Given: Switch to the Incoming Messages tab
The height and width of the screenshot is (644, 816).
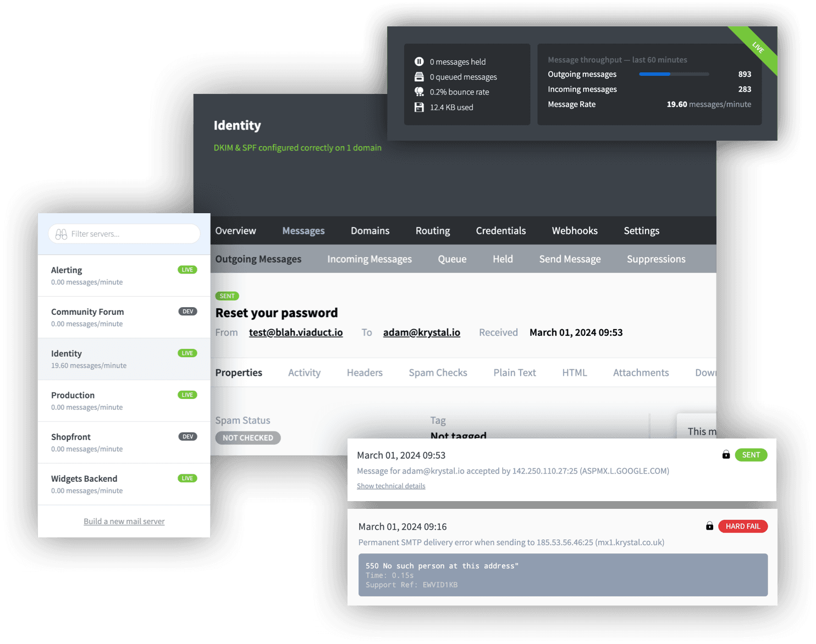Looking at the screenshot, I should [x=370, y=259].
